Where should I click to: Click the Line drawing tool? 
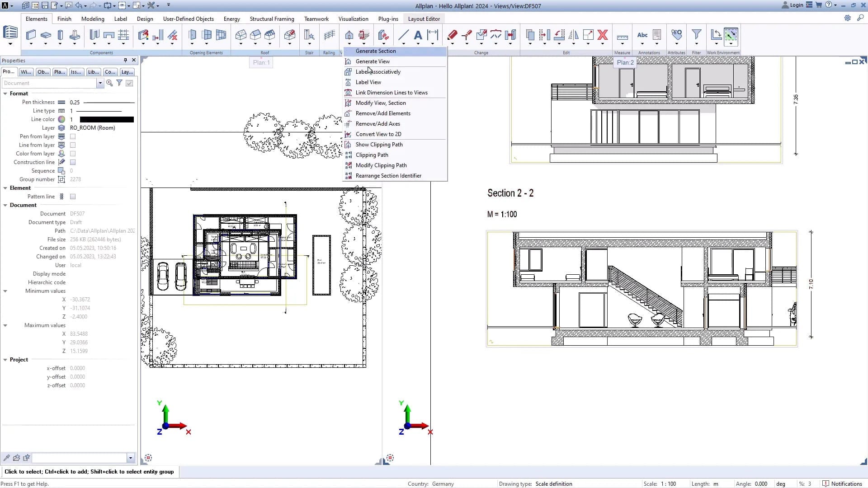(x=403, y=35)
